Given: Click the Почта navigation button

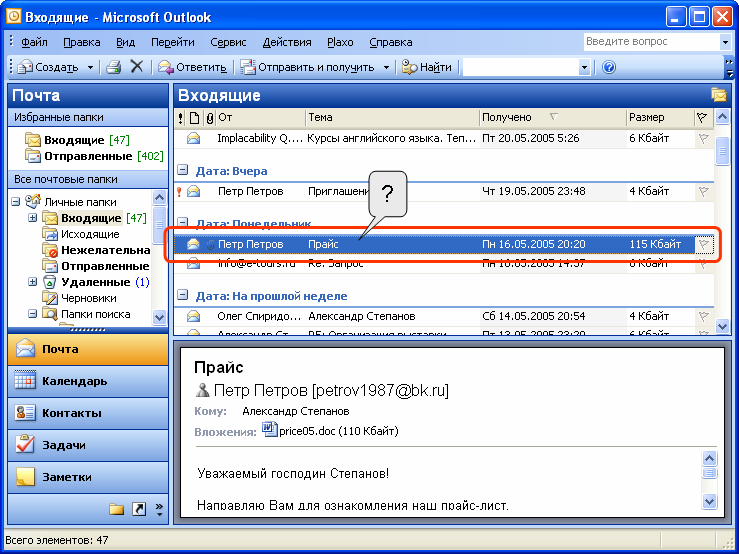Looking at the screenshot, I should (88, 349).
